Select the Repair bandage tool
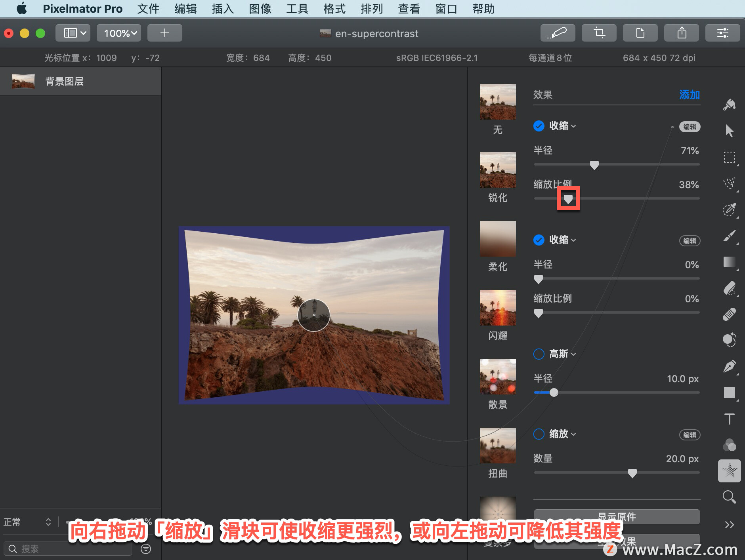Image resolution: width=745 pixels, height=560 pixels. [x=729, y=314]
